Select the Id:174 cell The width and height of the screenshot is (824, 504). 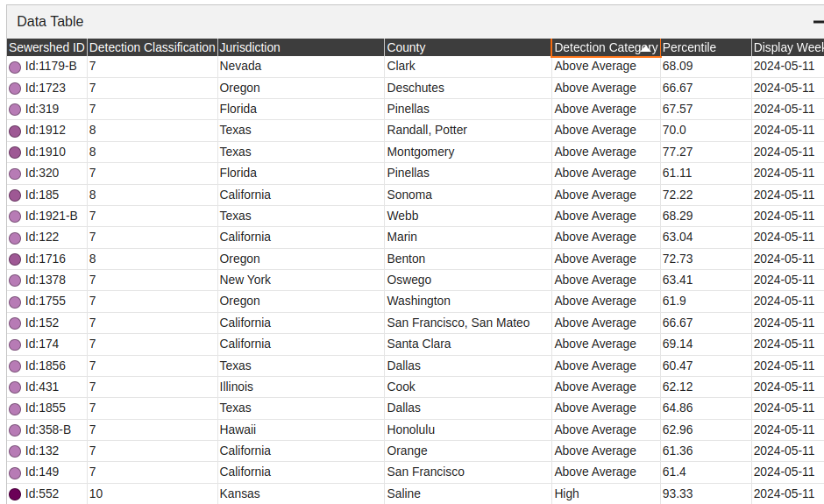tap(46, 344)
